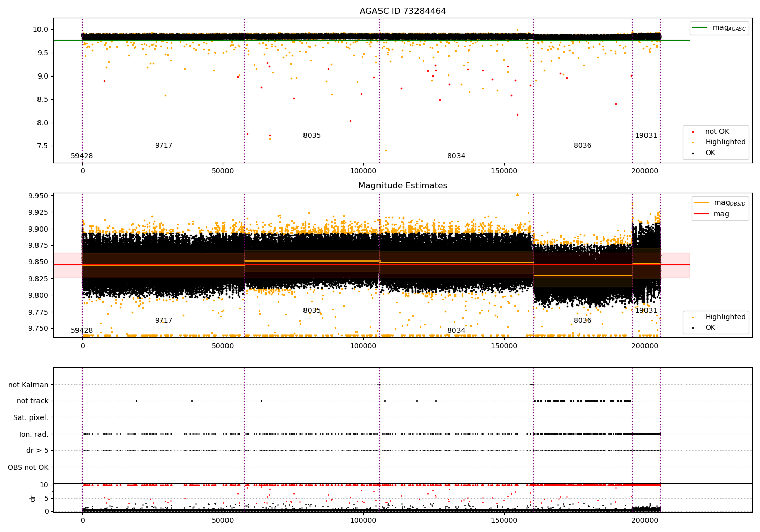Click OBSID label 9717 in Magnitude Estimates plot

point(164,321)
